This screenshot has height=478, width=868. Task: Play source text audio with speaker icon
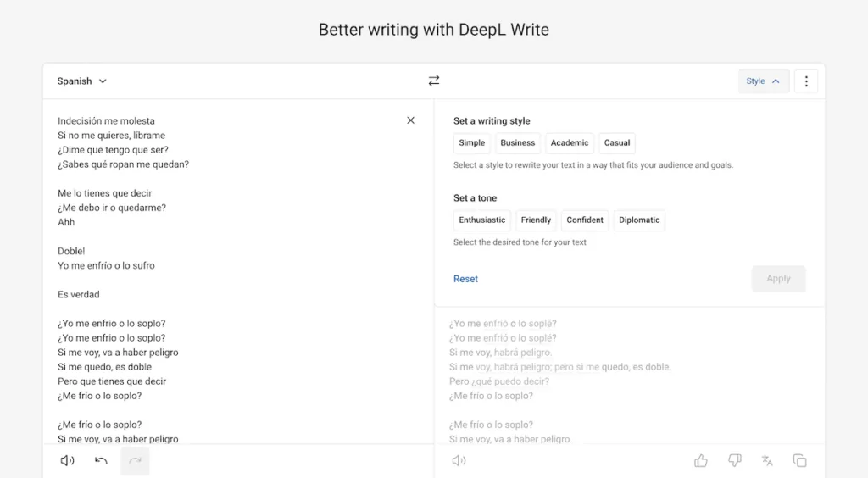pos(67,460)
